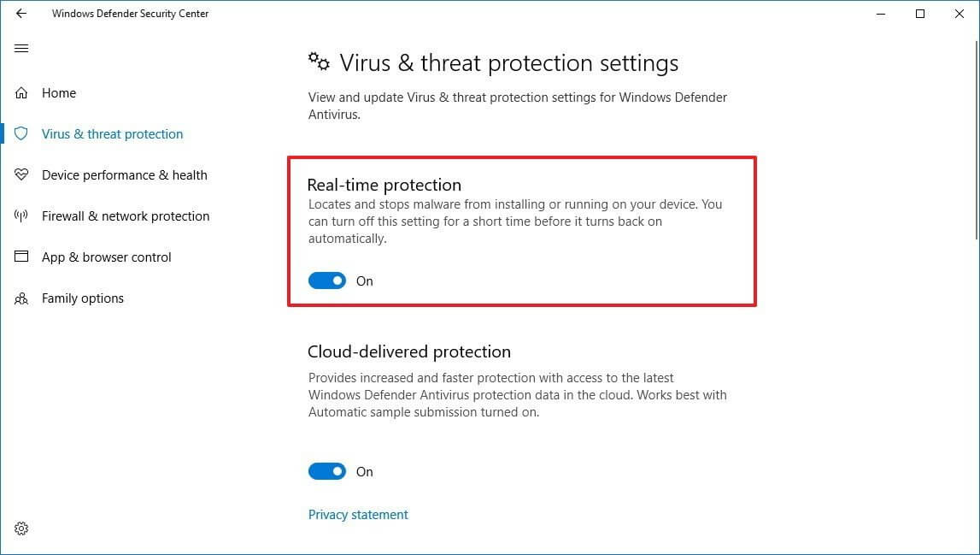This screenshot has width=980, height=555.
Task: Turn off Cloud-delivered protection
Action: pyautogui.click(x=326, y=471)
